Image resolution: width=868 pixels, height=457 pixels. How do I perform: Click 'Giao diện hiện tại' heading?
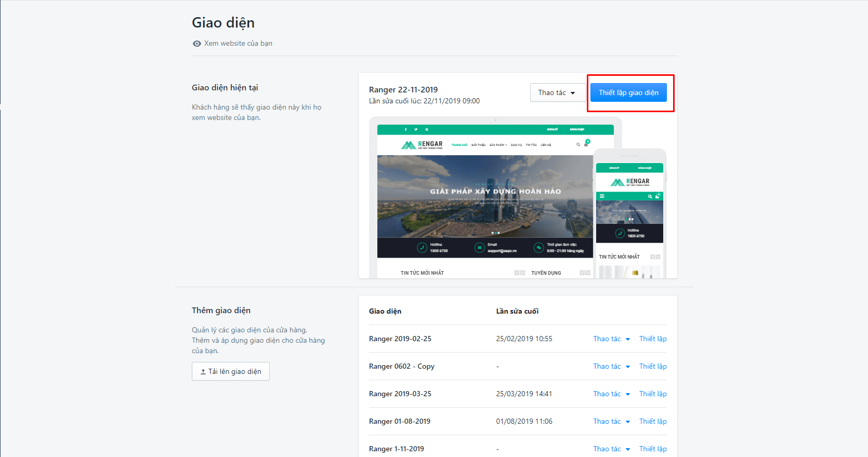coord(225,88)
